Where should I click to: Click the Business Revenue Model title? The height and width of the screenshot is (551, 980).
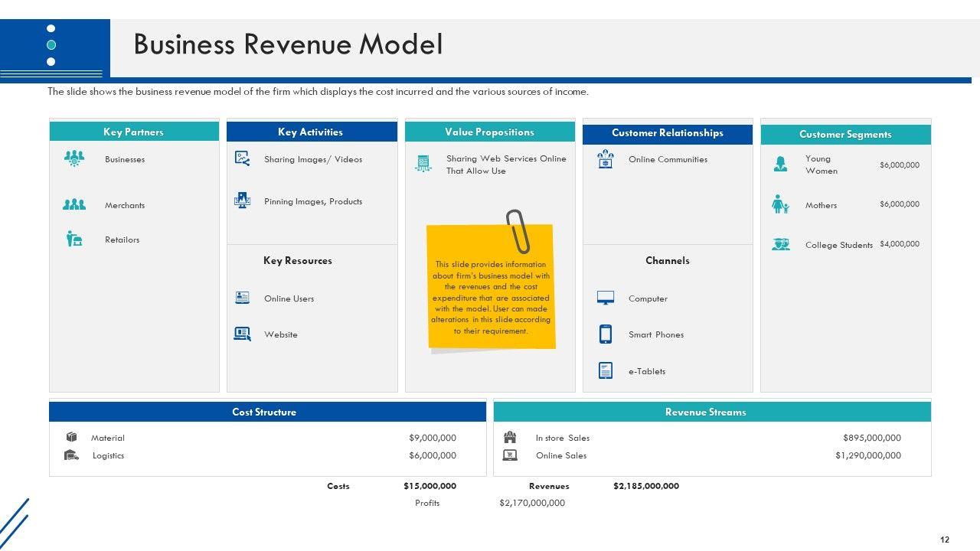pos(288,44)
